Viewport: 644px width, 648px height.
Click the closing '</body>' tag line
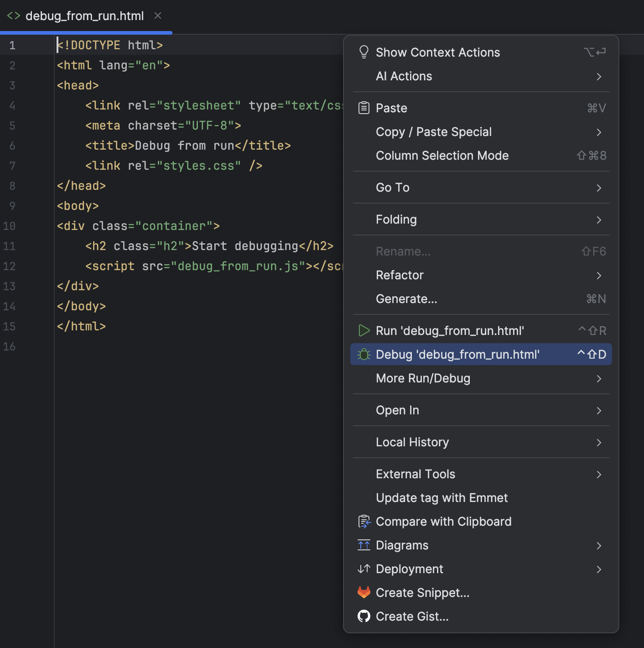coord(81,306)
